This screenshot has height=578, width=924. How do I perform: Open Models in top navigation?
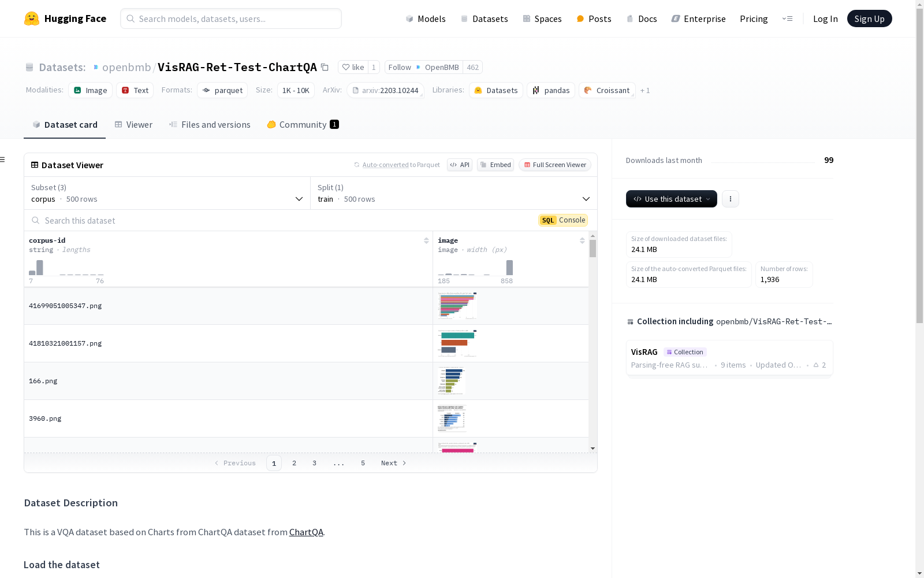(x=426, y=18)
